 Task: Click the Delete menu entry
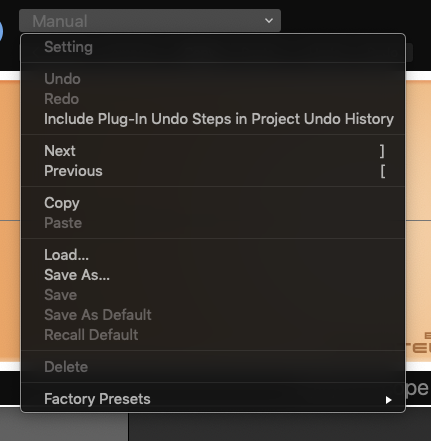coord(213,367)
